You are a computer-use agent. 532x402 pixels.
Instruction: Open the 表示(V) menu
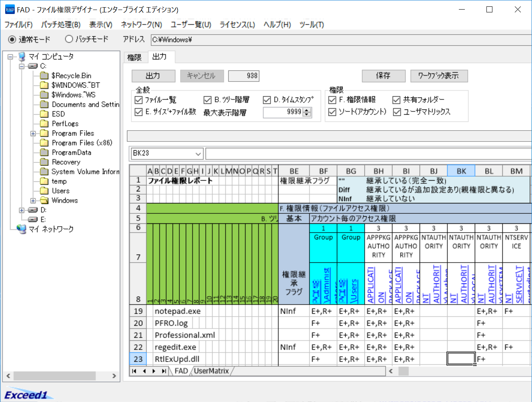(101, 25)
